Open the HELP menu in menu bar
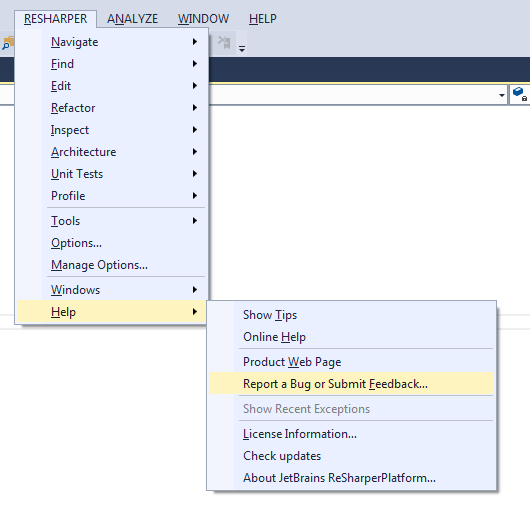The width and height of the screenshot is (530, 505). (x=263, y=19)
